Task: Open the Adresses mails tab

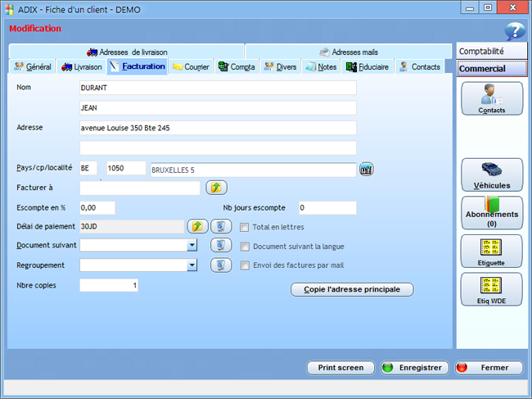Action: [349, 52]
